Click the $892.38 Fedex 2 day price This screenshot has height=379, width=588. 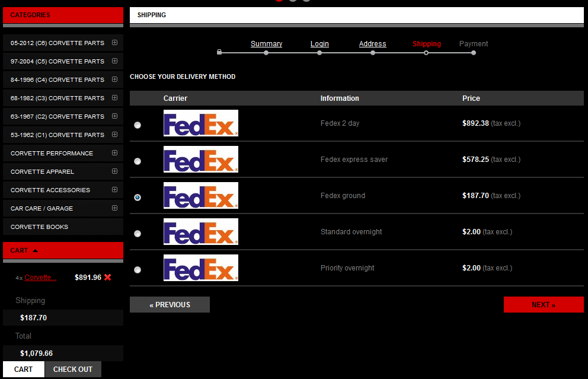point(475,123)
